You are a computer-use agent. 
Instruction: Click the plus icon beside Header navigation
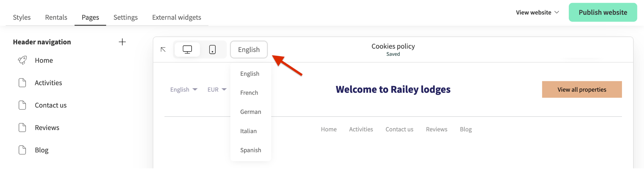tap(122, 42)
